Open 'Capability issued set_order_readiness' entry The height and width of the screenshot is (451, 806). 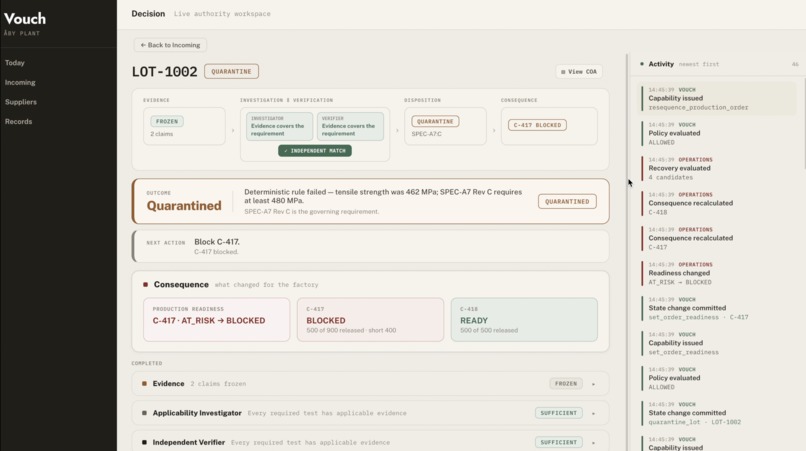click(x=717, y=343)
